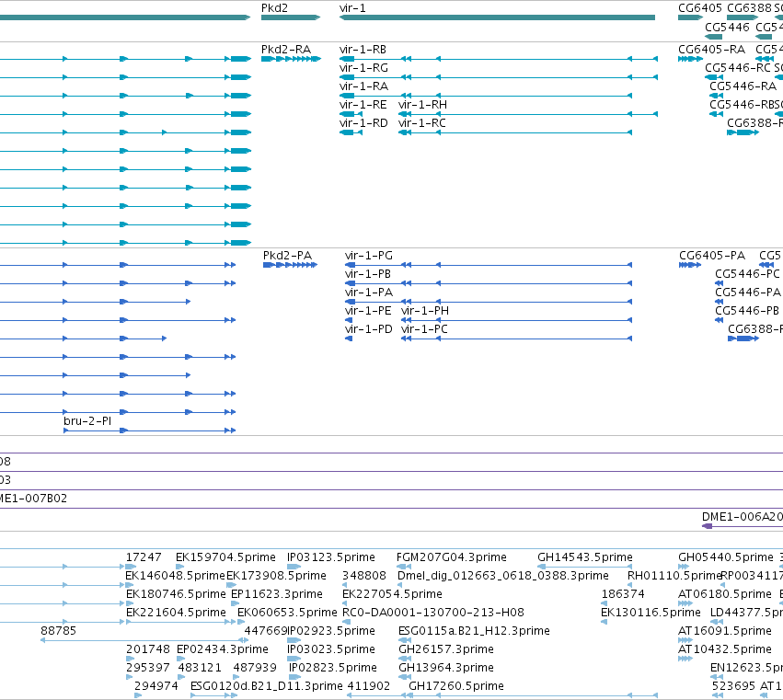Image resolution: width=783 pixels, height=700 pixels.
Task: Select transcript vir-1-RB
Action: [363, 50]
